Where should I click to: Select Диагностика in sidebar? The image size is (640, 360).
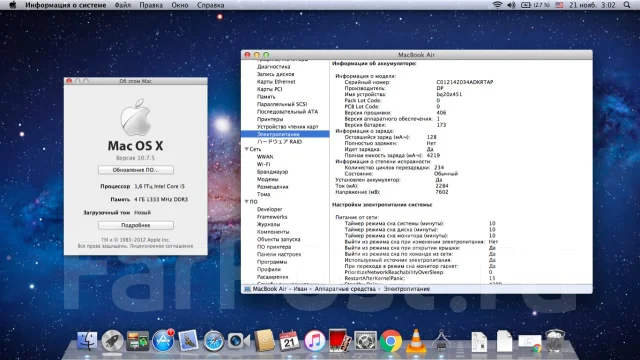pyautogui.click(x=273, y=67)
